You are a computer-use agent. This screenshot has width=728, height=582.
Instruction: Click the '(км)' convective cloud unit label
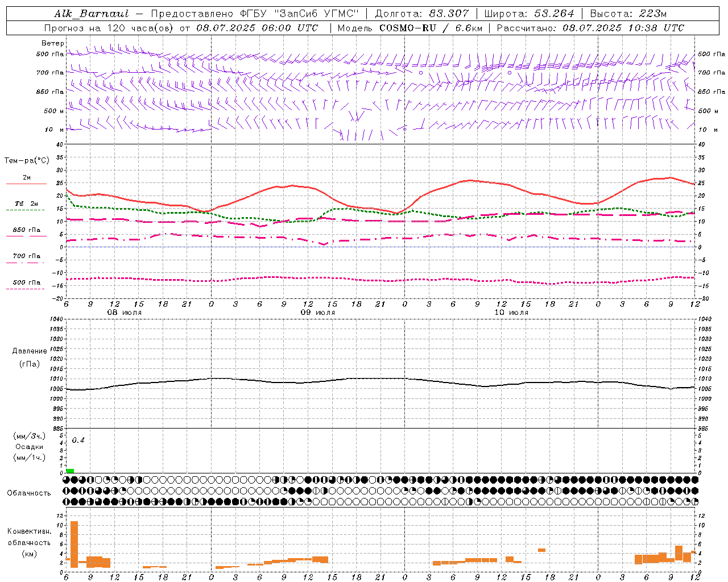coord(29,554)
